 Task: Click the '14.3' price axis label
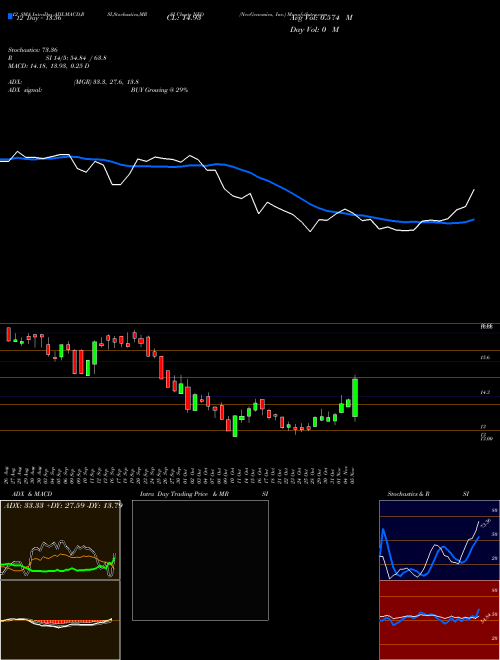[485, 392]
